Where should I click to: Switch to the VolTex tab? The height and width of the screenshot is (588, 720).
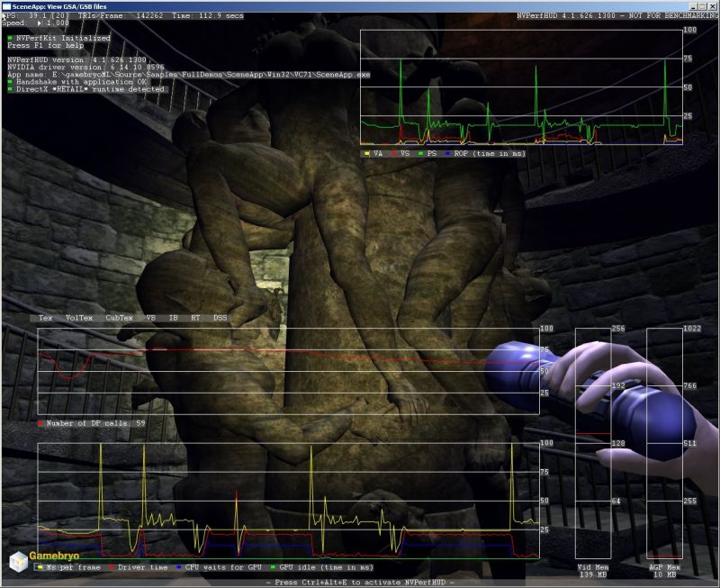click(x=79, y=318)
